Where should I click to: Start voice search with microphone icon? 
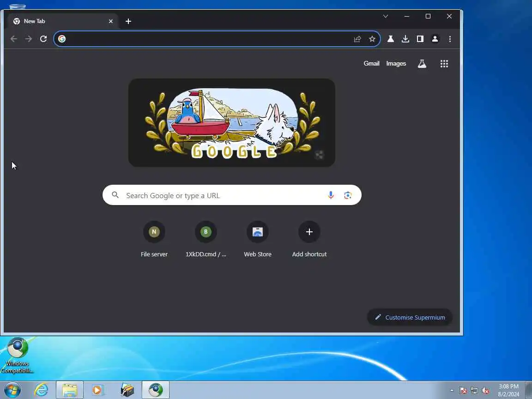click(331, 195)
